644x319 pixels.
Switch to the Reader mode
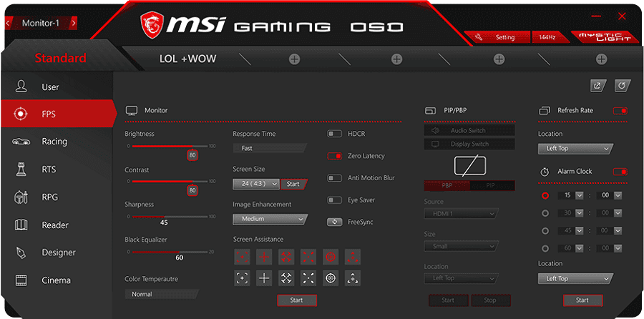click(57, 225)
